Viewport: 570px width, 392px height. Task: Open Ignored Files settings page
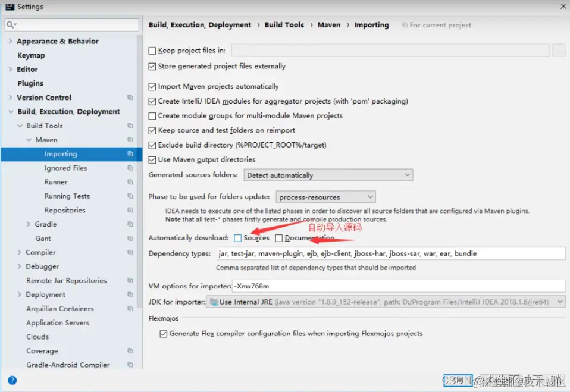click(65, 168)
